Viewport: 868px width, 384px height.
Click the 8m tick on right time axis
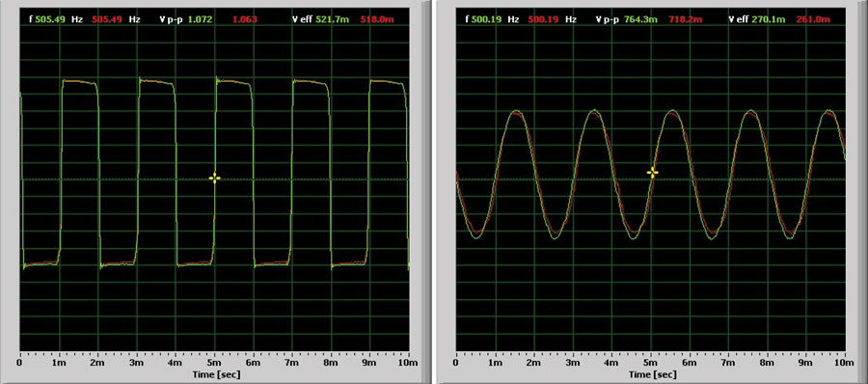(x=768, y=363)
